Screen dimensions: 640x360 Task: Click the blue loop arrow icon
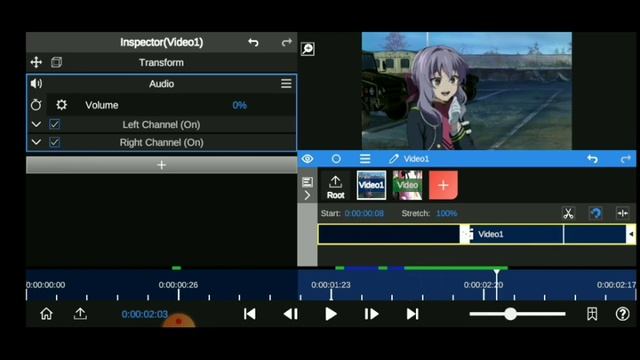click(x=596, y=213)
